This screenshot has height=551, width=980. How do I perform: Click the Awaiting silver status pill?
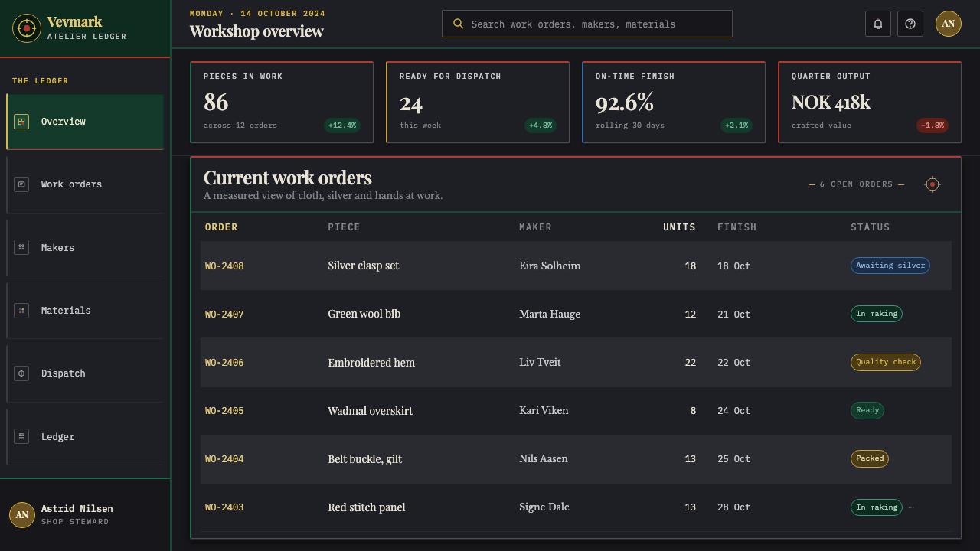pyautogui.click(x=890, y=266)
